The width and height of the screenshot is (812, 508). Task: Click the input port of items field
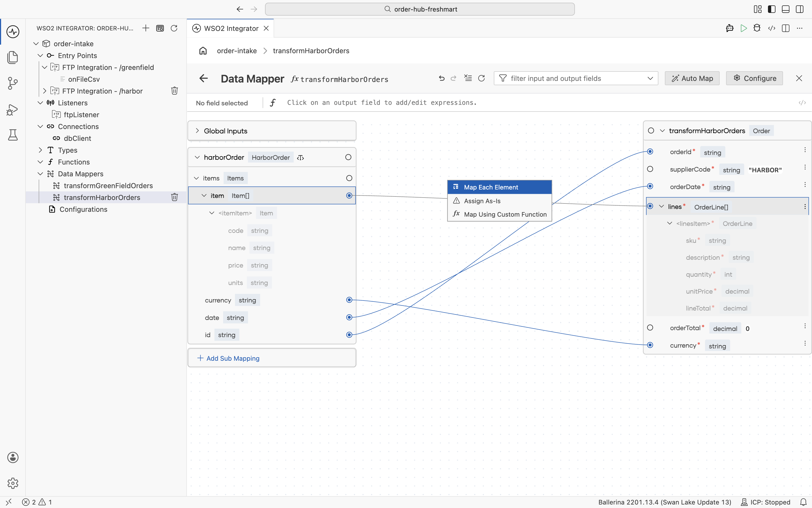tap(349, 178)
